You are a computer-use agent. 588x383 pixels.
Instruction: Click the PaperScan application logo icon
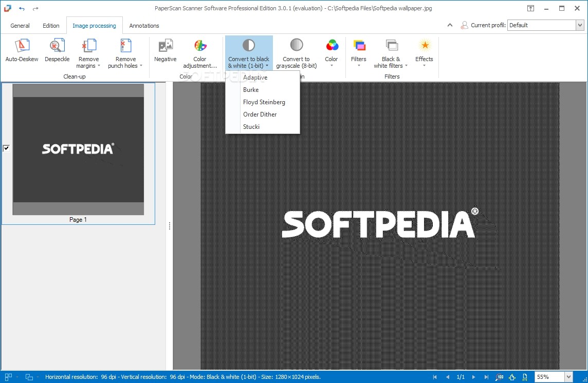click(8, 8)
